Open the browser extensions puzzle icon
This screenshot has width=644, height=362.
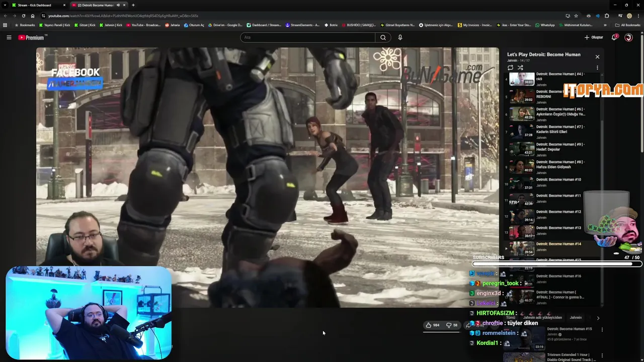pyautogui.click(x=607, y=16)
